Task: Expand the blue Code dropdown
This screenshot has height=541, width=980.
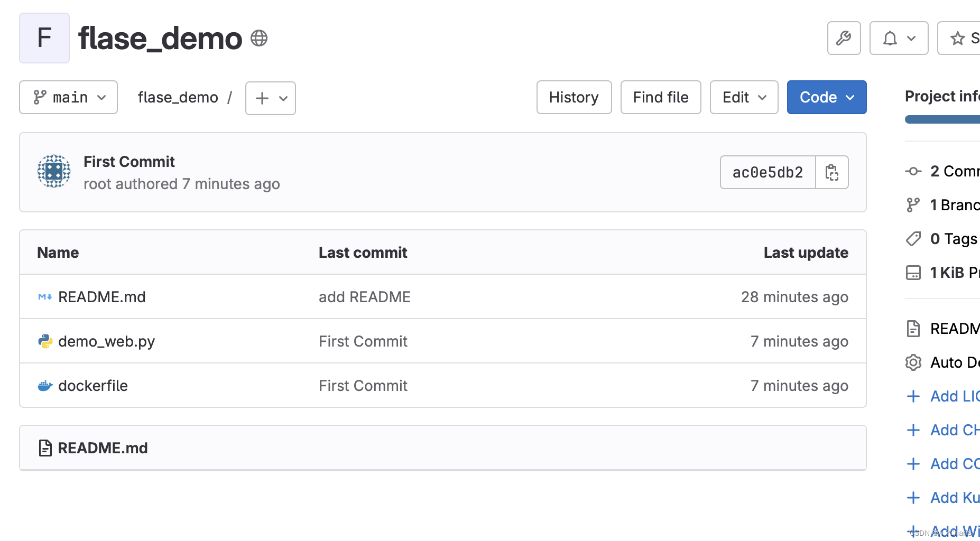Action: pyautogui.click(x=826, y=97)
